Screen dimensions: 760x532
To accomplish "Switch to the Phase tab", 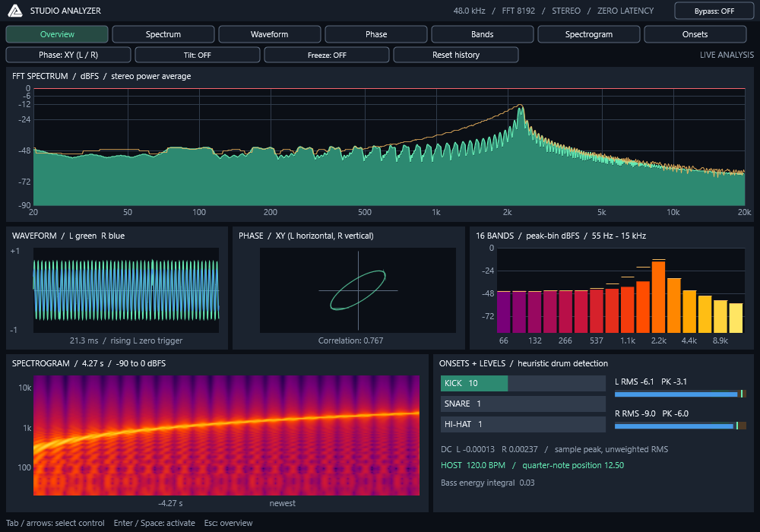I will click(376, 34).
